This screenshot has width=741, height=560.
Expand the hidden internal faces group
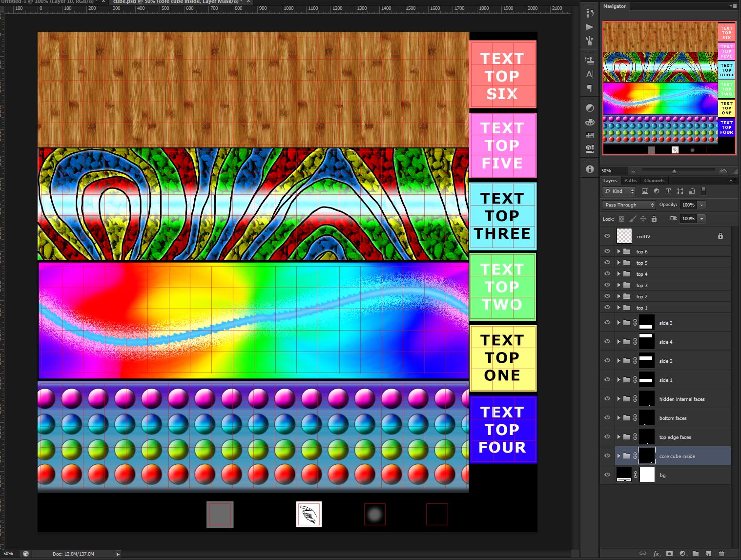point(618,399)
